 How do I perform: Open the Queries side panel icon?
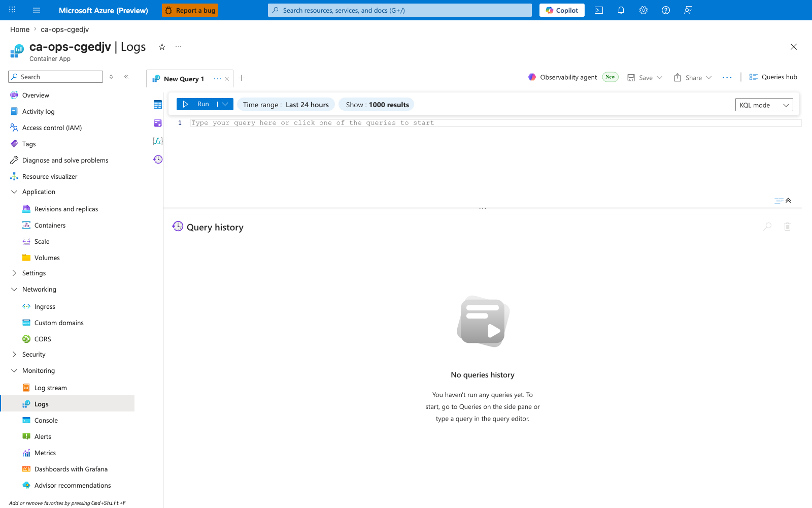tap(158, 123)
